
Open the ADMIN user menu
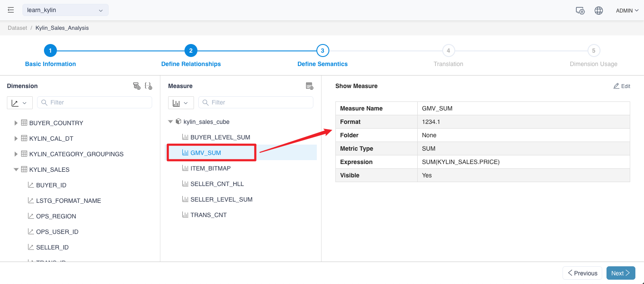pos(627,11)
